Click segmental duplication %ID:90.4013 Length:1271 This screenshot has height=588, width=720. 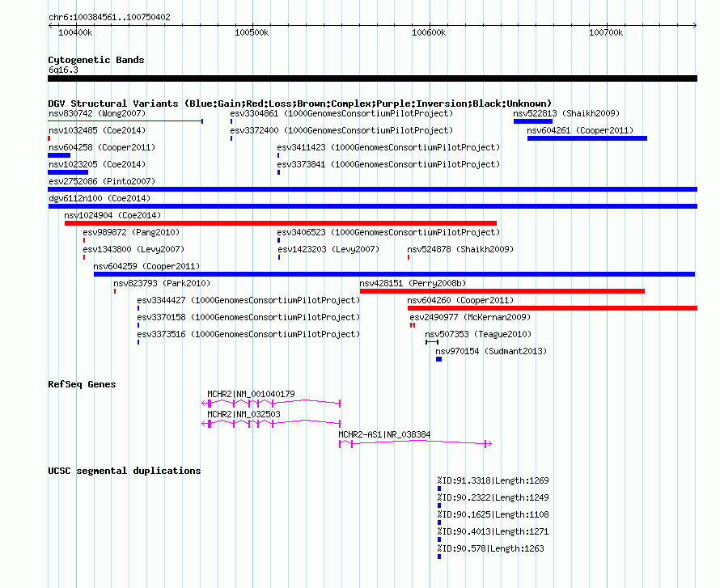click(x=493, y=531)
